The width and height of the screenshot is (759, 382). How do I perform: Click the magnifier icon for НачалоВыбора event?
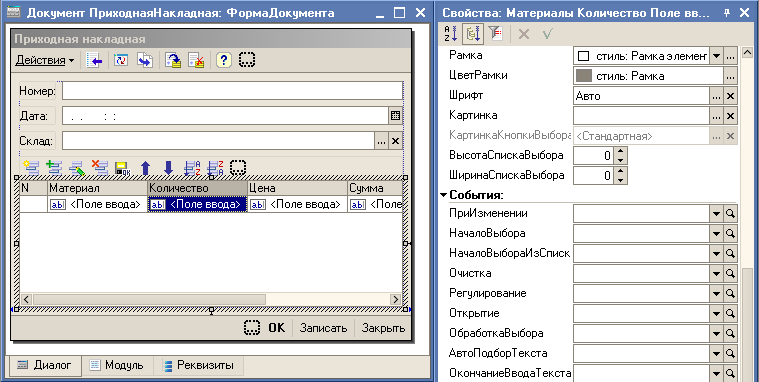[730, 233]
